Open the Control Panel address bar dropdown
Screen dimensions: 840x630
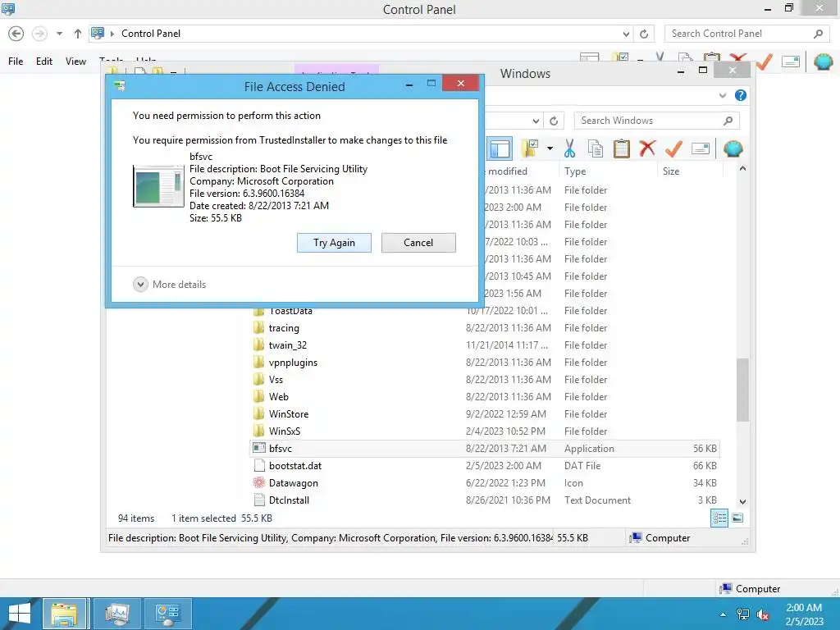pyautogui.click(x=626, y=34)
